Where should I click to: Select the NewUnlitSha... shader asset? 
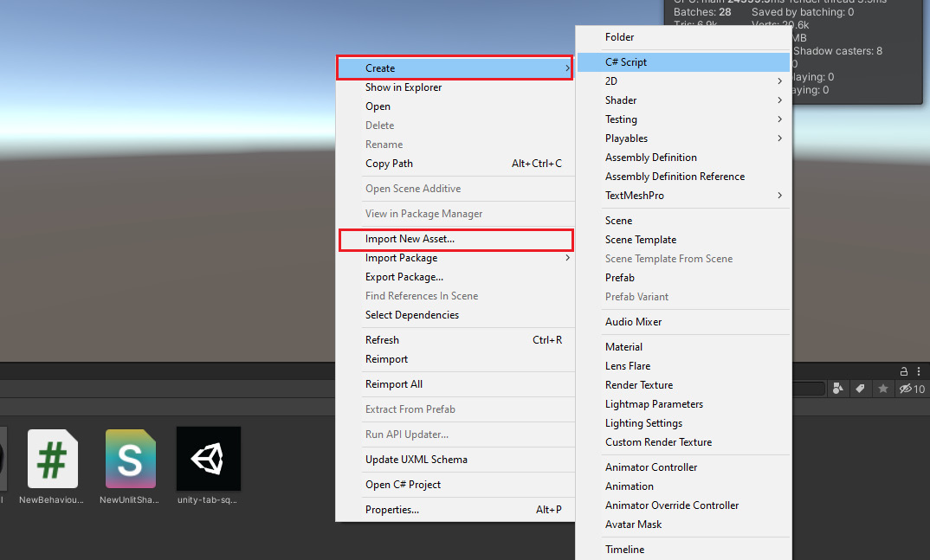tap(130, 467)
